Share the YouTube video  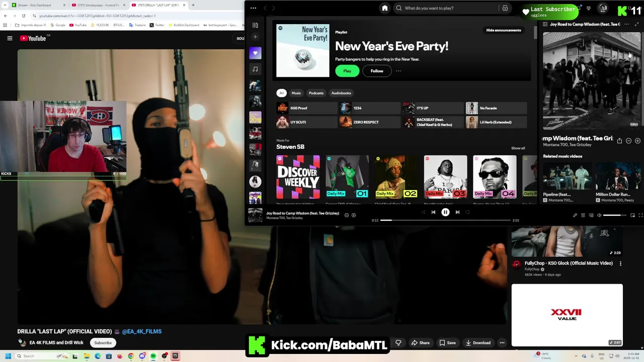[x=420, y=343]
